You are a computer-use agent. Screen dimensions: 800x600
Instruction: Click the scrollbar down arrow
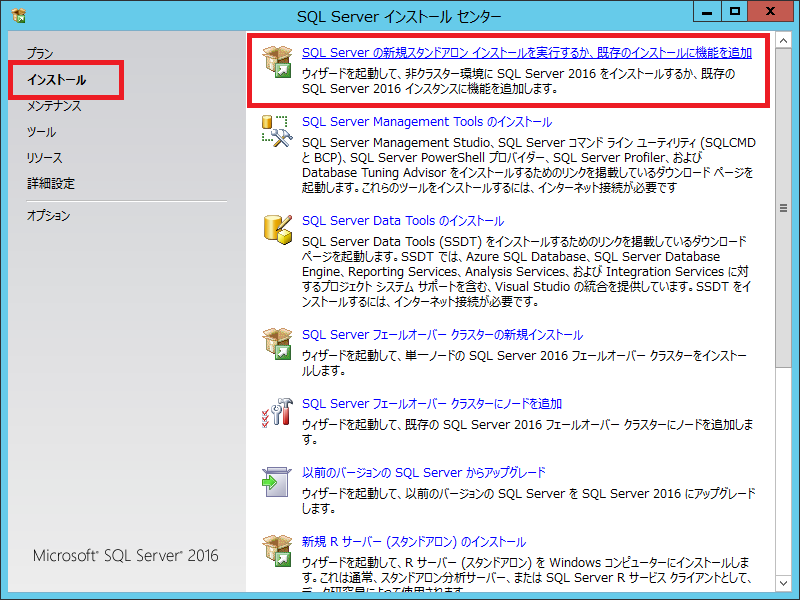[x=784, y=582]
